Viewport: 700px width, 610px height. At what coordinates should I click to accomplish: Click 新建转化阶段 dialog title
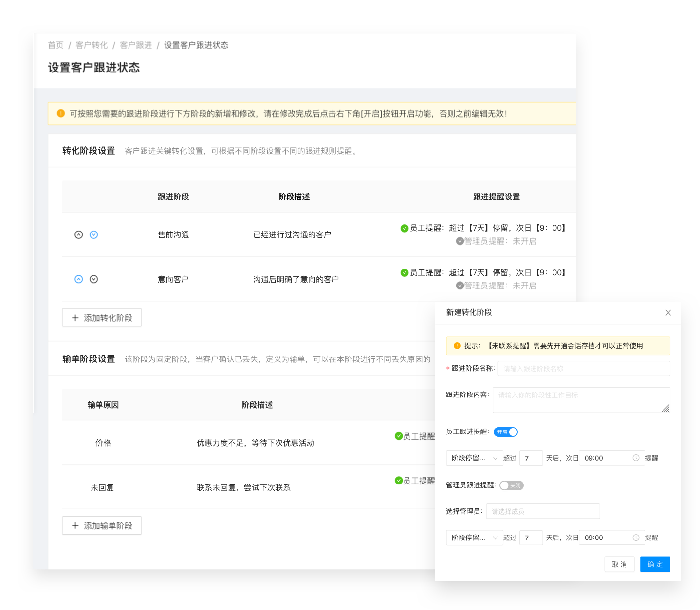(x=469, y=312)
